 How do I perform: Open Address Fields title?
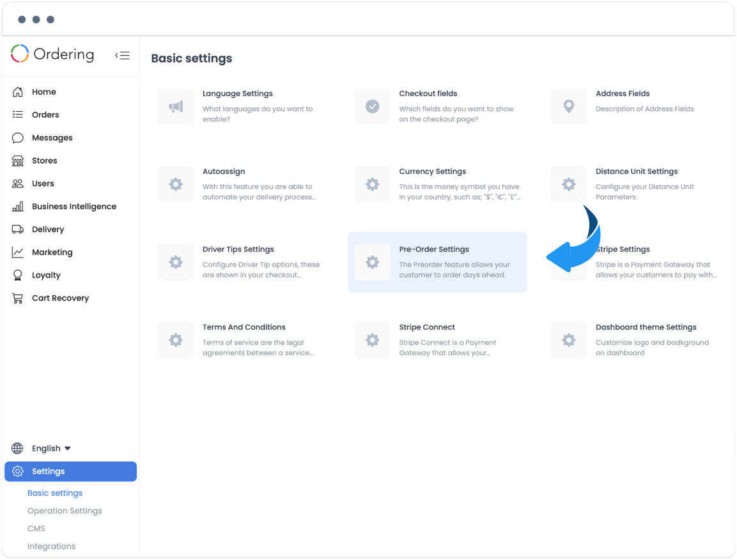(x=623, y=93)
